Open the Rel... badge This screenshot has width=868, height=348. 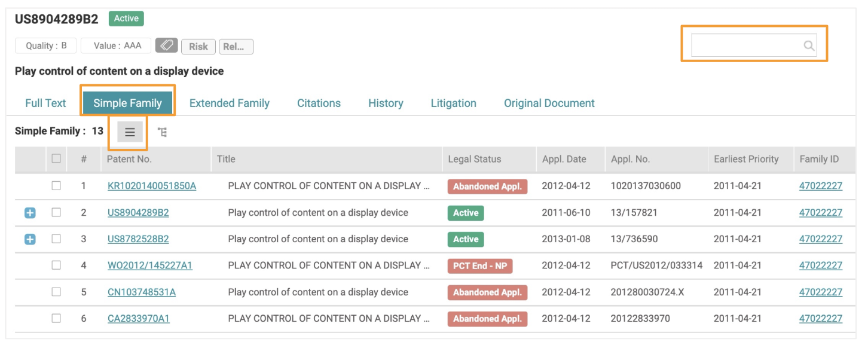236,46
